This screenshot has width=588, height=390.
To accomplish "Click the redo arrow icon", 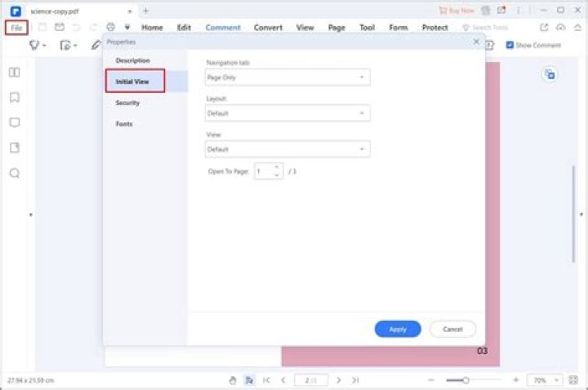I will (x=93, y=28).
